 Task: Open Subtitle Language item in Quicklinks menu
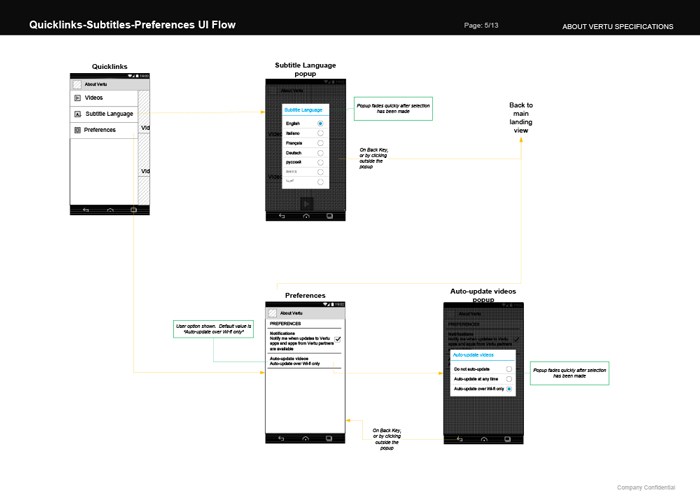pos(104,114)
